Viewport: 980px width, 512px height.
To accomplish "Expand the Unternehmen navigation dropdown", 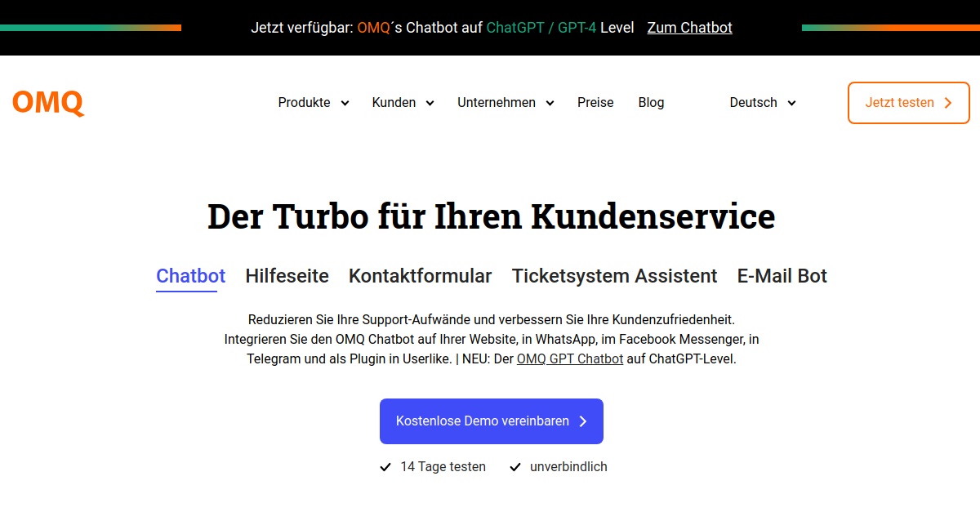I will (x=506, y=103).
